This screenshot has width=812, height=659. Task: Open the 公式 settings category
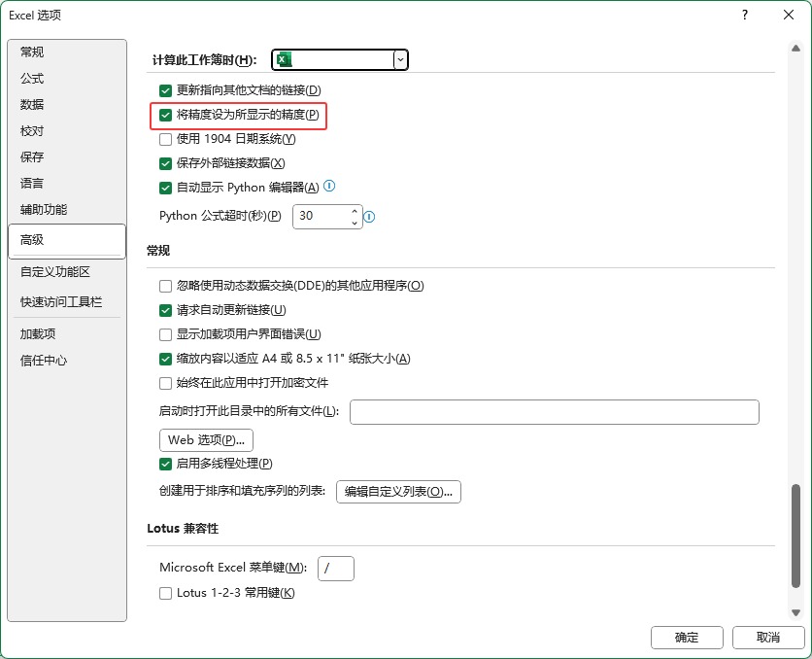pyautogui.click(x=32, y=79)
